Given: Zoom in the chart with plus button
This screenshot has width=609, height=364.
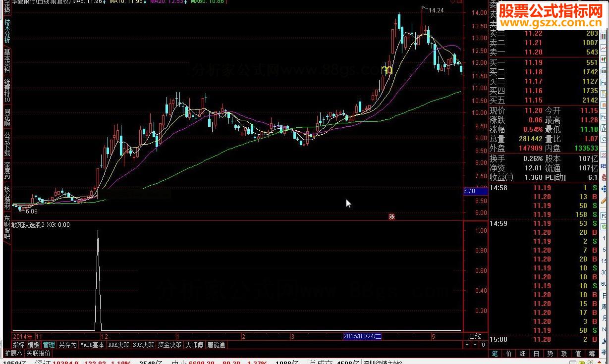Looking at the screenshot, I should coord(468,345).
